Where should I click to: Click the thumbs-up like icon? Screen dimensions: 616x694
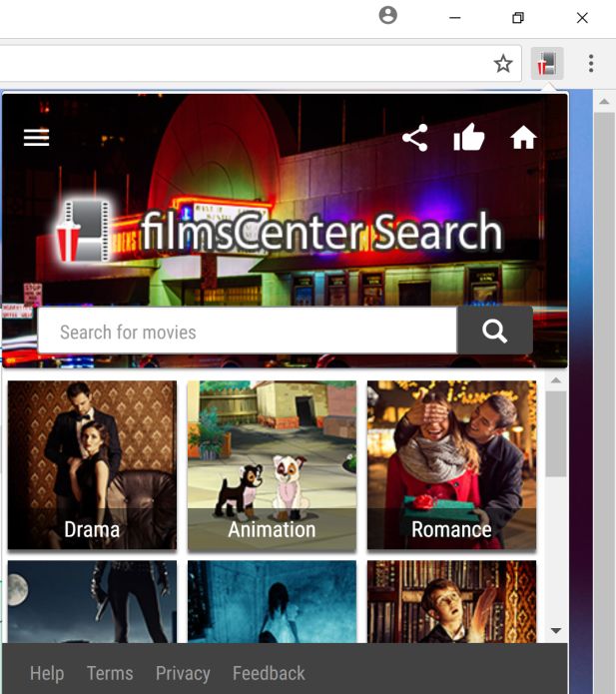[x=469, y=137]
